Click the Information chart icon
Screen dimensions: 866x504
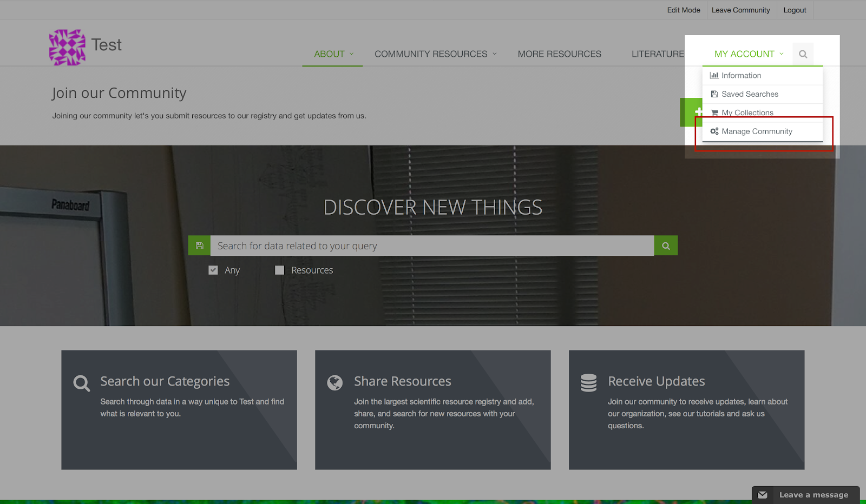coord(714,76)
